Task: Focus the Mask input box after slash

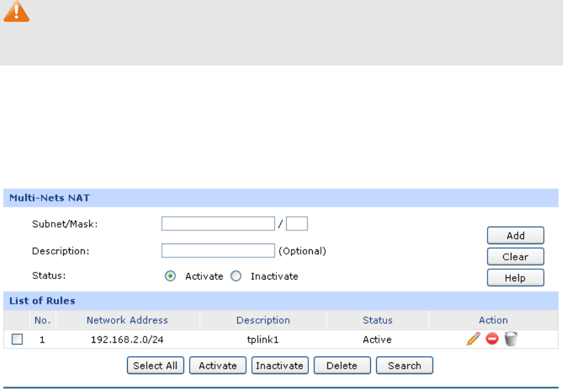Action: click(x=297, y=224)
